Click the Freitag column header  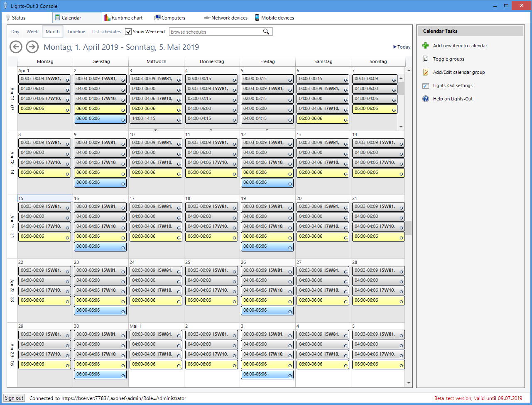268,61
